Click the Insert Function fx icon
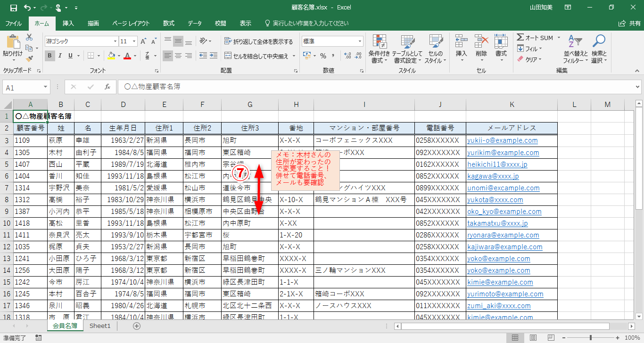 coord(107,87)
